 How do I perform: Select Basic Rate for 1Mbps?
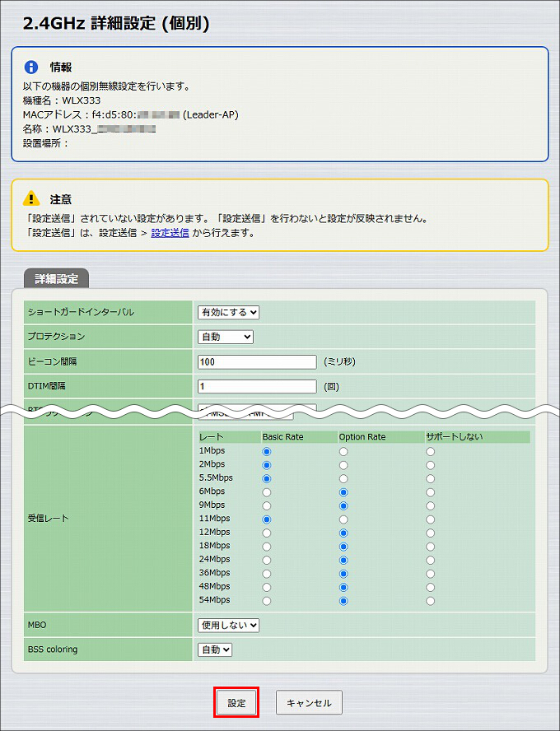pos(267,451)
